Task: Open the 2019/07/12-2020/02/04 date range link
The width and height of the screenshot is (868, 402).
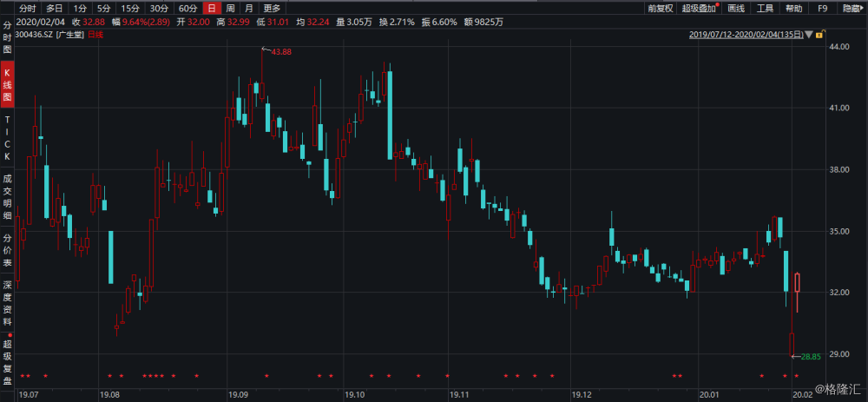Action: 746,35
